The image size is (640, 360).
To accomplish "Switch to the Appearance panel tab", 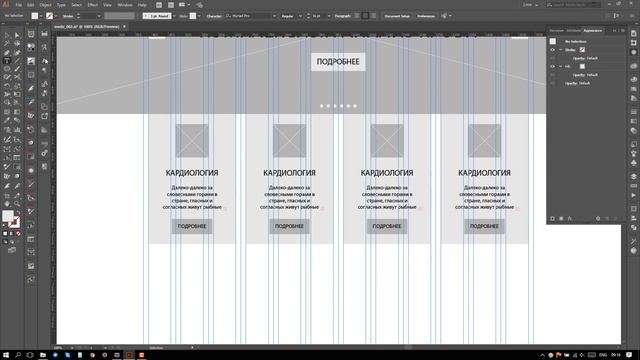I will tap(593, 31).
